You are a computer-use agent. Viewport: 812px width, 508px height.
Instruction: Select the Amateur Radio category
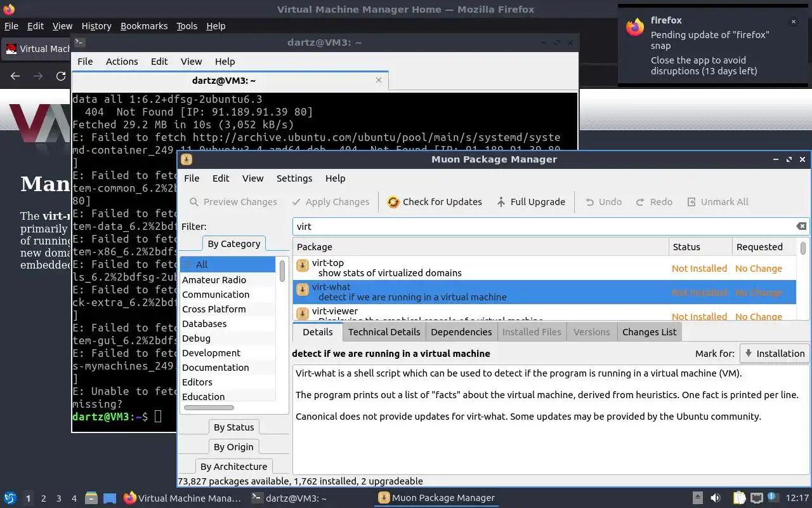coord(228,280)
